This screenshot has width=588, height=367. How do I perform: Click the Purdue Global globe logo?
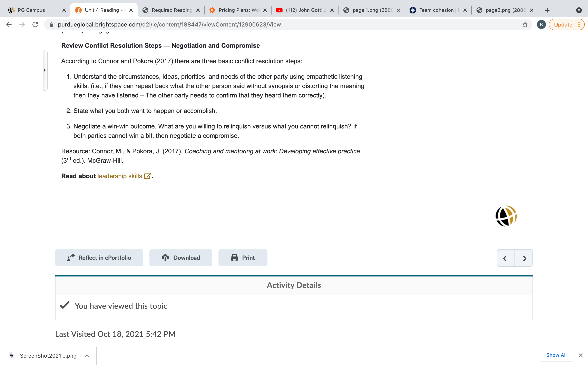pyautogui.click(x=506, y=216)
